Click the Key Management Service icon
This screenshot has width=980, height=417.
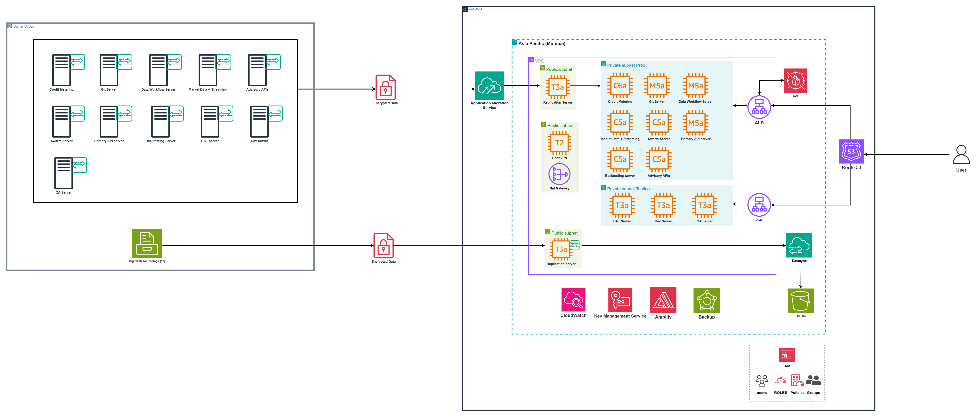[620, 300]
